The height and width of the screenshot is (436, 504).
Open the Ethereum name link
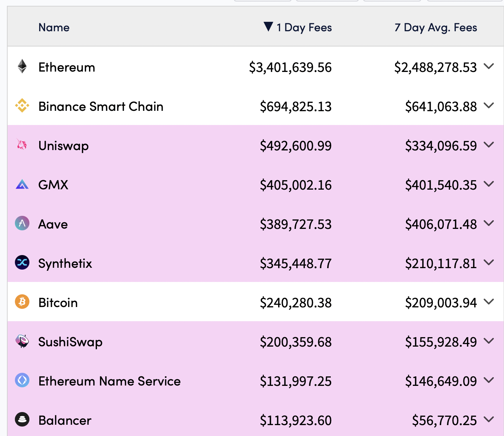click(x=67, y=67)
